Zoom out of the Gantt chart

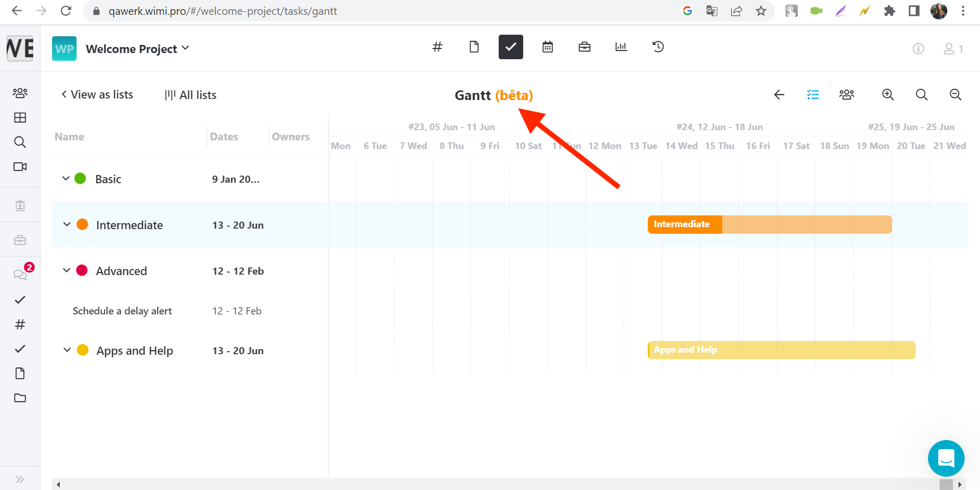coord(955,95)
